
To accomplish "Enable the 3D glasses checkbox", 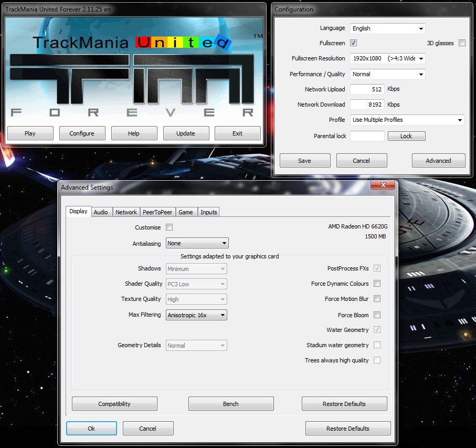I will [x=462, y=43].
